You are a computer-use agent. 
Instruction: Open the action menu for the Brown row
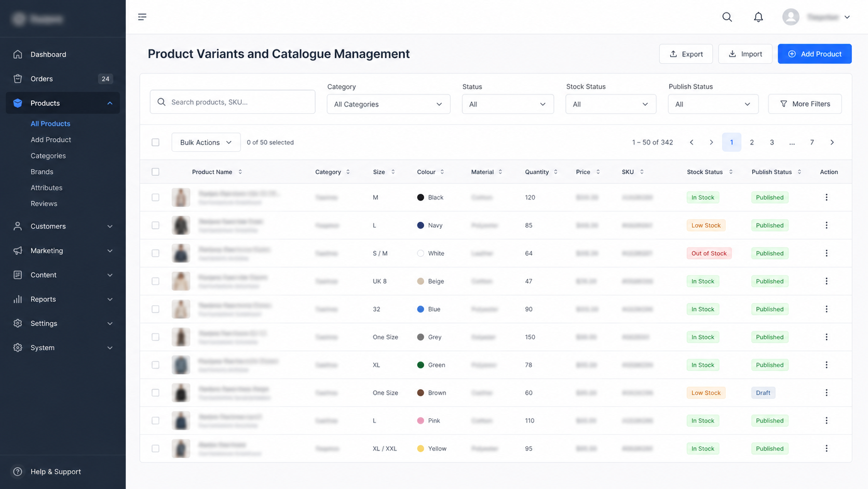[x=826, y=393]
